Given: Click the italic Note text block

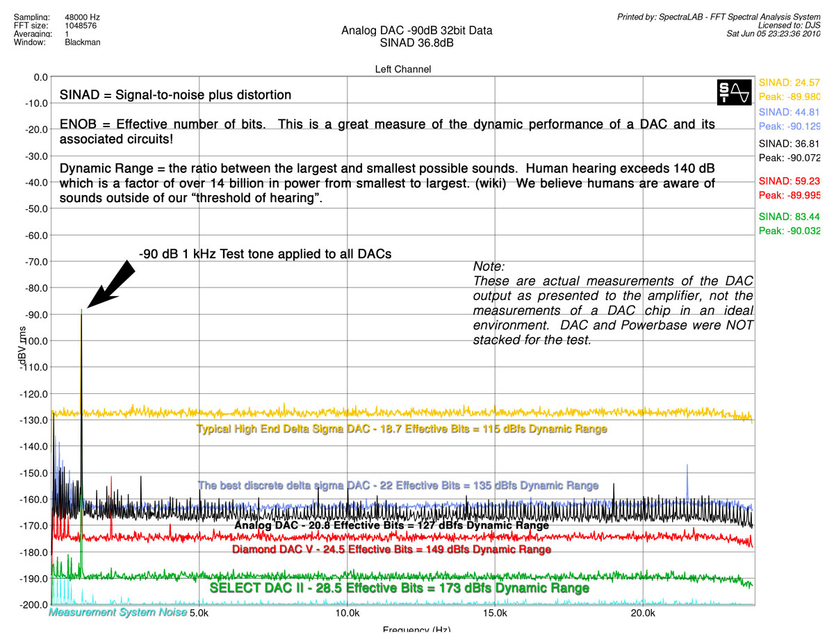Looking at the screenshot, I should [x=613, y=304].
